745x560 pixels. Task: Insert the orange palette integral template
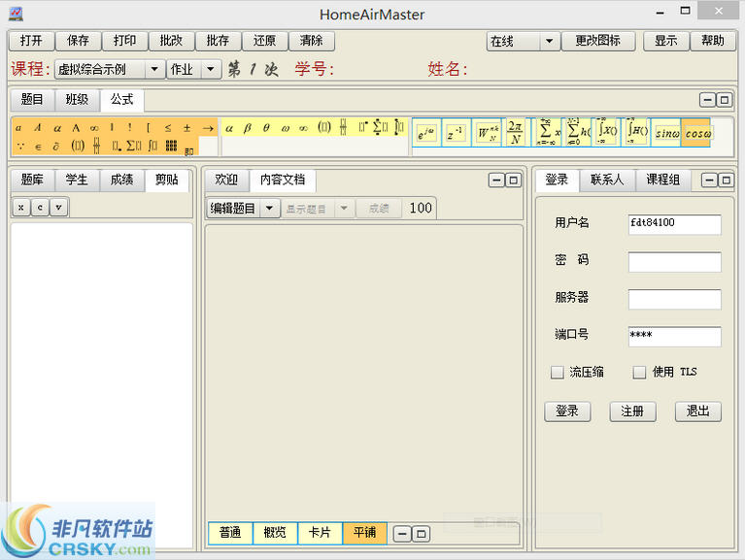click(x=152, y=146)
